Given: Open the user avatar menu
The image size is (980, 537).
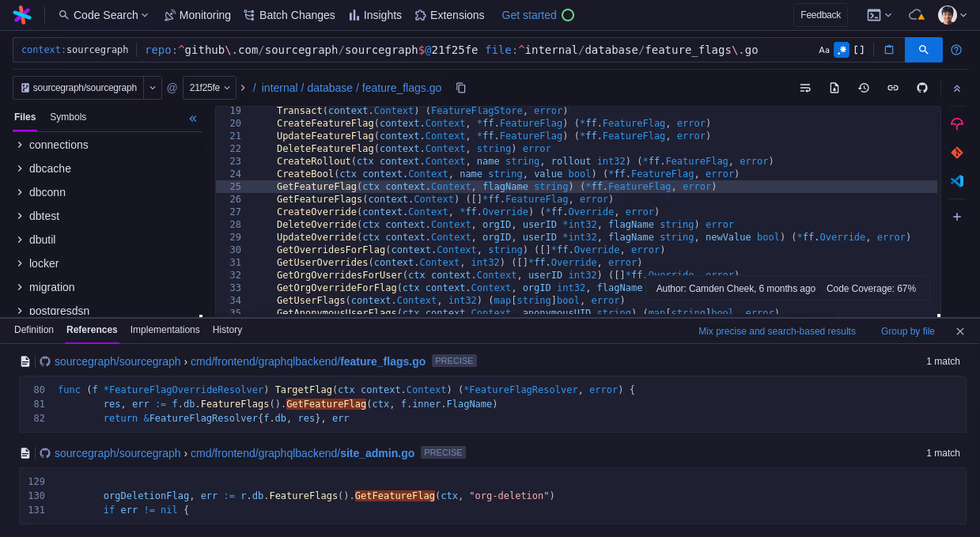Looking at the screenshot, I should [x=952, y=15].
